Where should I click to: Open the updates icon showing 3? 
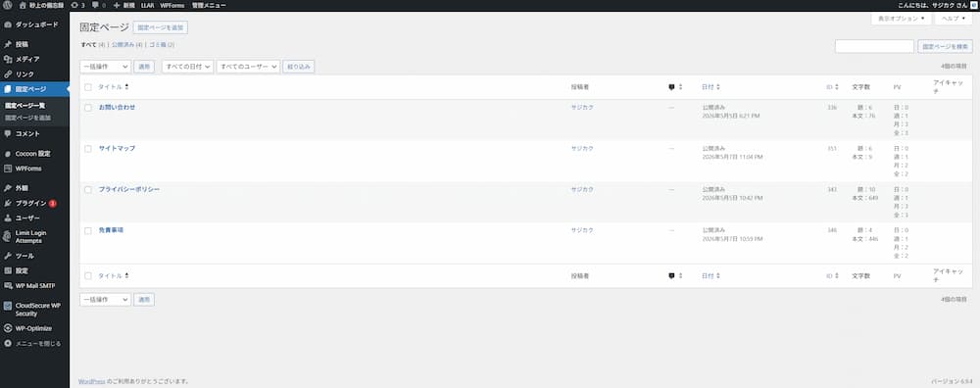click(x=77, y=5)
